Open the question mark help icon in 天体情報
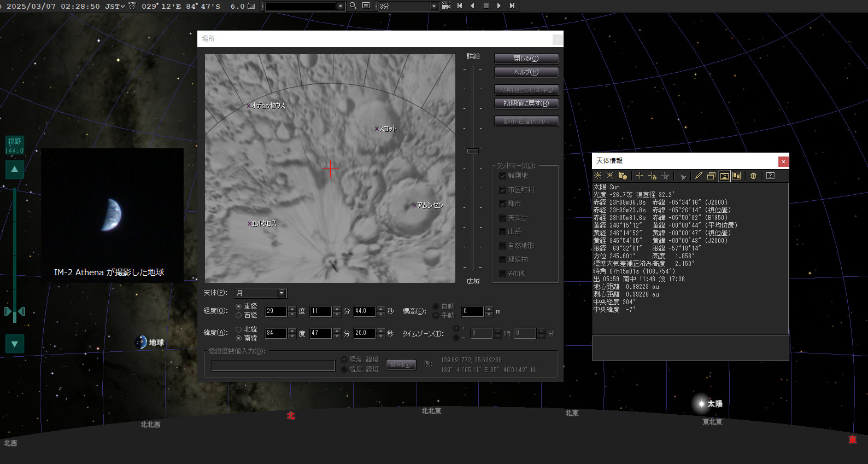868x464 pixels. pos(770,176)
